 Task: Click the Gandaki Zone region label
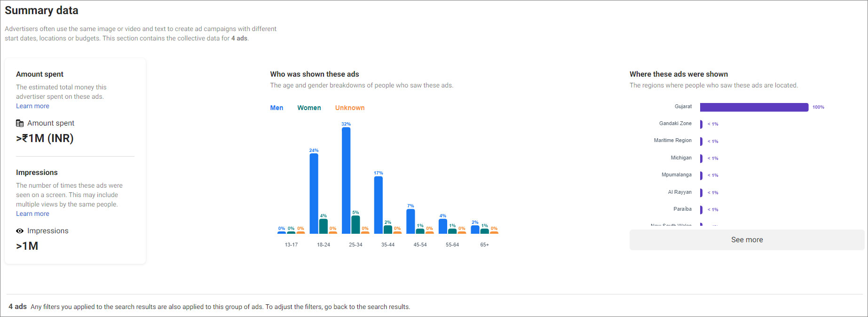[675, 123]
